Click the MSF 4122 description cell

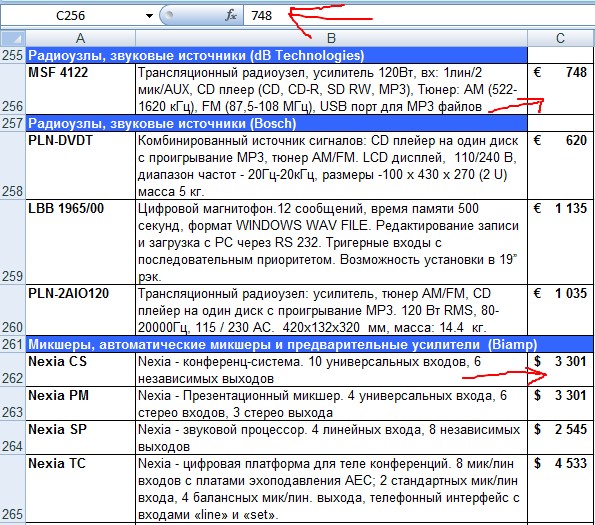[x=331, y=89]
